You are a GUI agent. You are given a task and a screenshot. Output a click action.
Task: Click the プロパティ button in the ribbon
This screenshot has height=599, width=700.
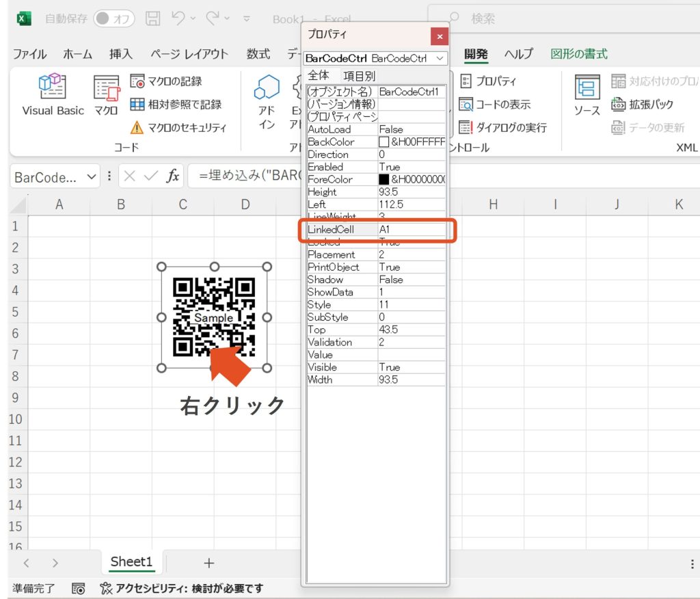pyautogui.click(x=487, y=81)
